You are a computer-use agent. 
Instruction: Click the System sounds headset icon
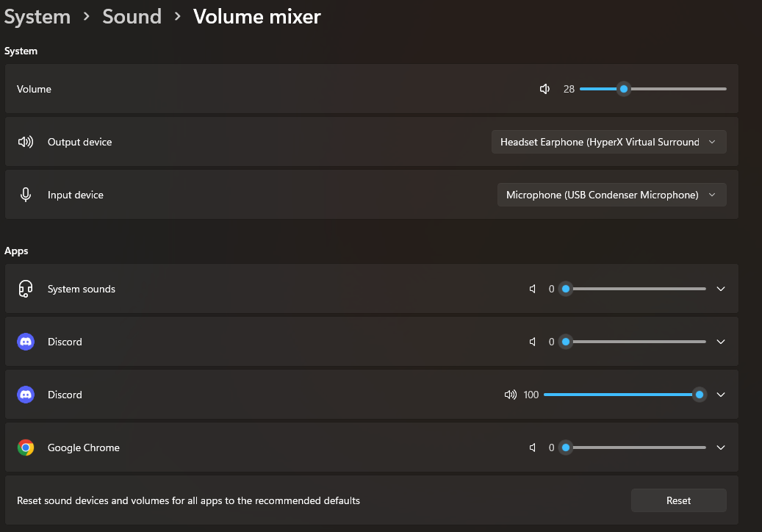25,289
